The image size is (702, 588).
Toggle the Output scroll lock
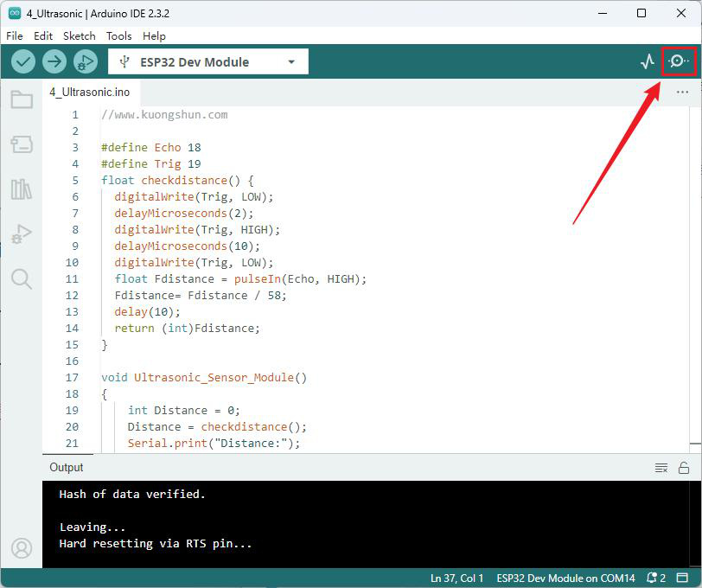tap(684, 468)
